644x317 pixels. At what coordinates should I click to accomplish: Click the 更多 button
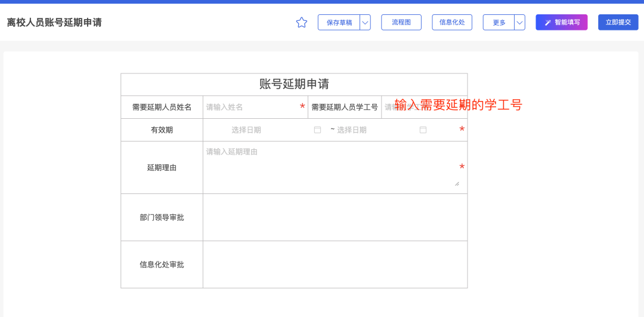[499, 23]
